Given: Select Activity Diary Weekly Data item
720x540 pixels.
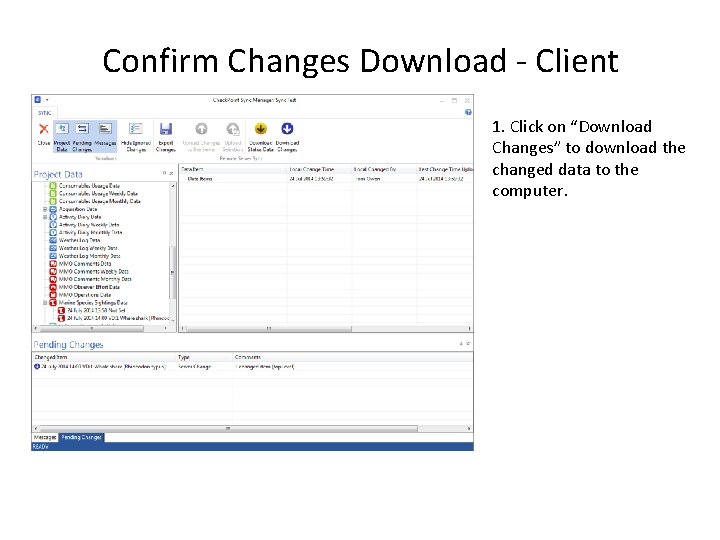Looking at the screenshot, I should point(89,225).
